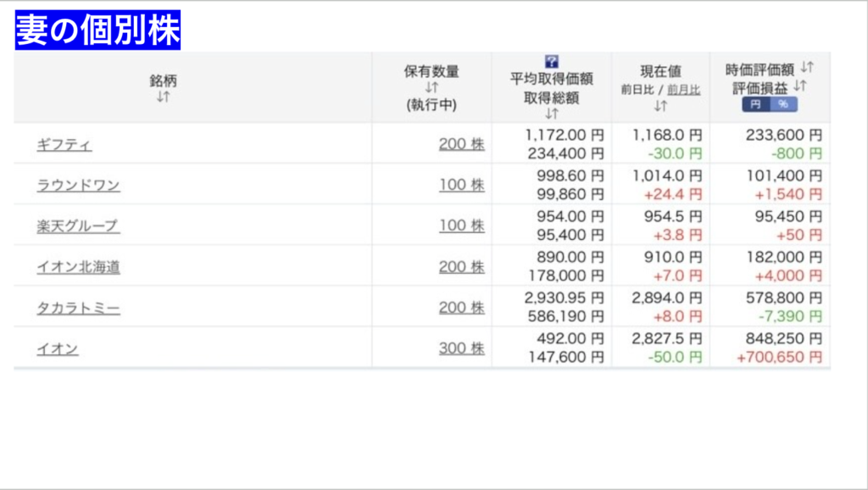Screen dimensions: 868x490
Task: Switch profit display to 円
Action: 756,104
